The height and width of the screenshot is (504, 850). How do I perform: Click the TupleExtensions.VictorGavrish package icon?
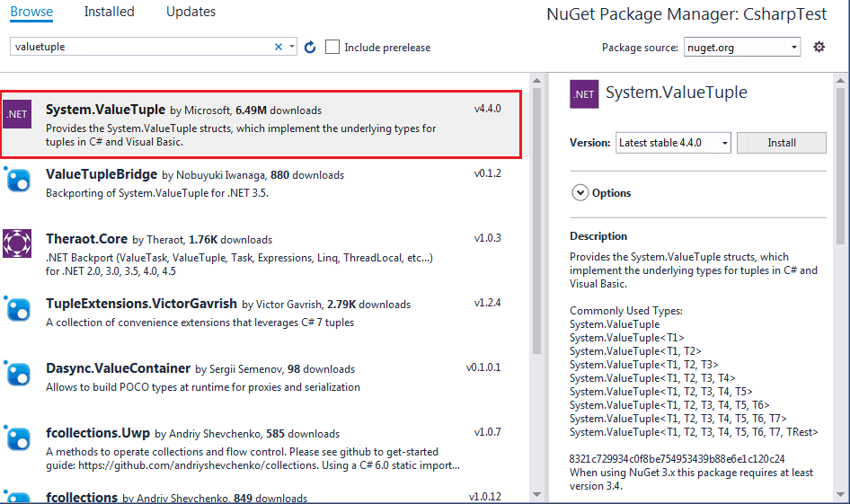coord(18,309)
